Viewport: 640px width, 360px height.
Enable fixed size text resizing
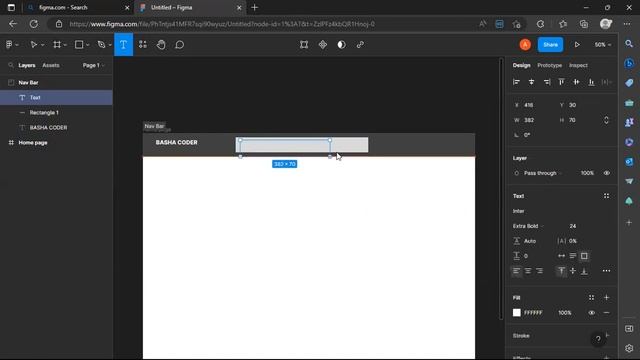click(584, 256)
